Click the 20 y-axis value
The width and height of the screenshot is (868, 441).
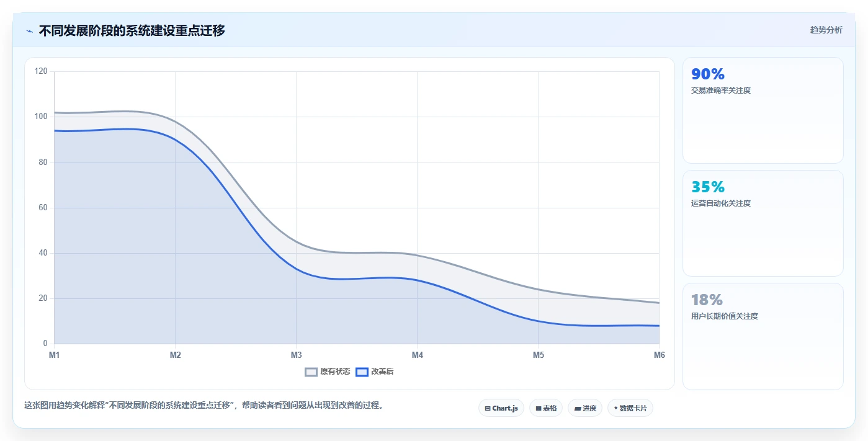(x=43, y=298)
